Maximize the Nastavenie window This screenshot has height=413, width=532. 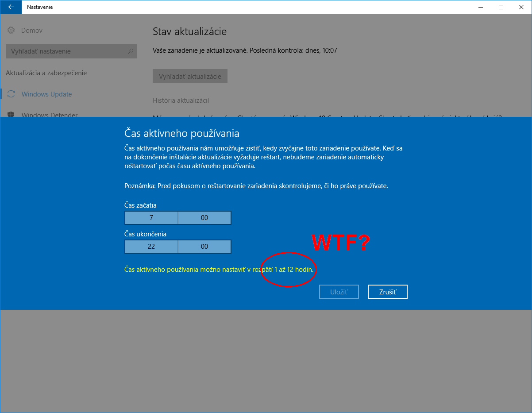point(501,7)
